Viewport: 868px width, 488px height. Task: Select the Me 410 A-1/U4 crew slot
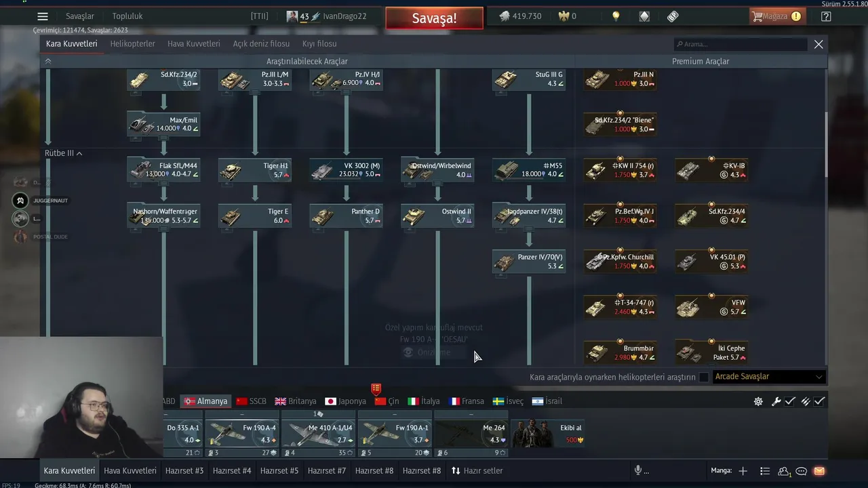(x=318, y=434)
